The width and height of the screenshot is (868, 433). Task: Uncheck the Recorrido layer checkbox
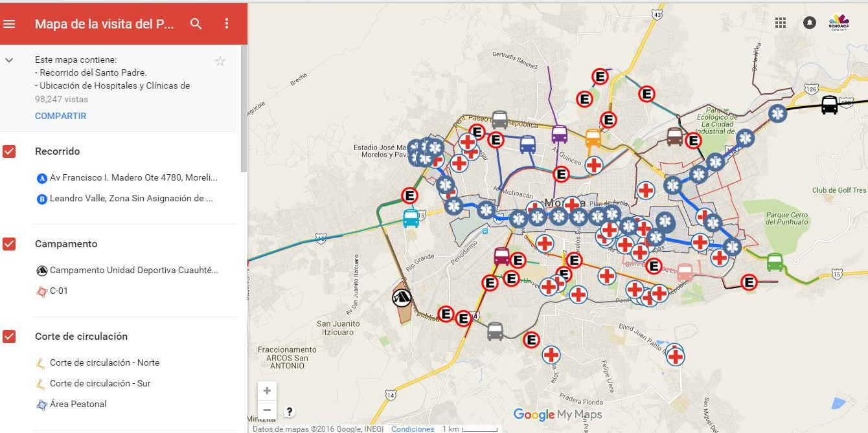(9, 151)
